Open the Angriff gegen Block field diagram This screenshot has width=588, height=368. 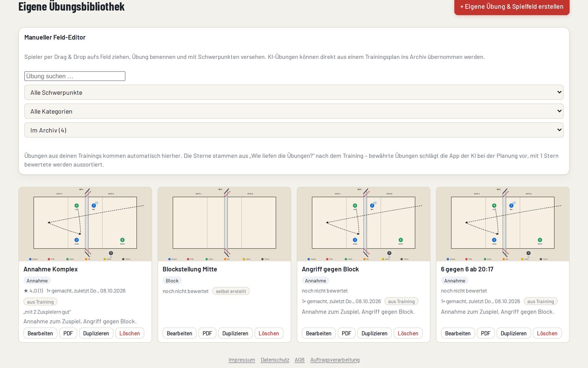click(363, 224)
